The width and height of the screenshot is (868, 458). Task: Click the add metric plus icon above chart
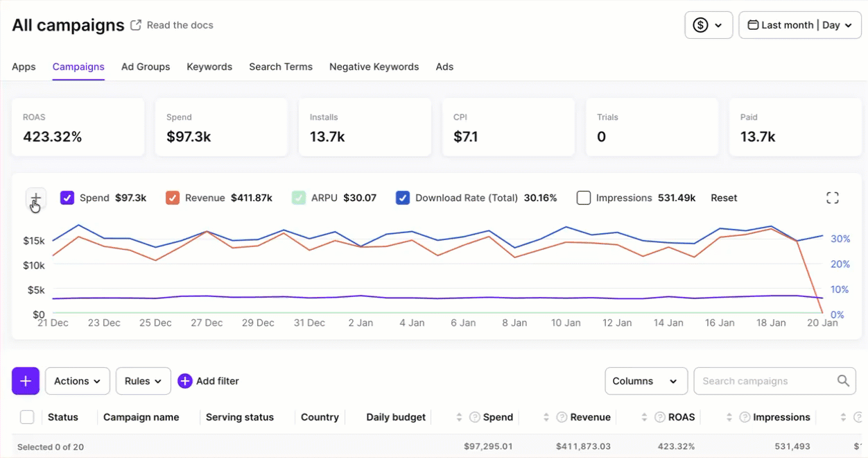click(36, 198)
